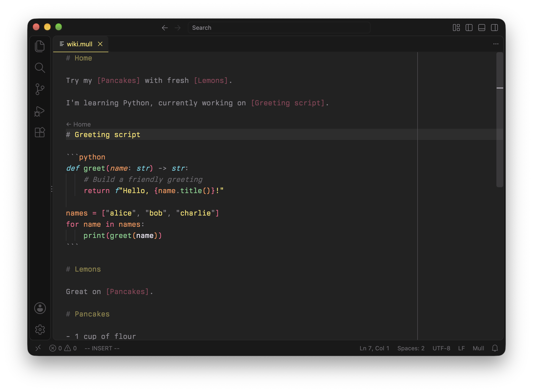The height and width of the screenshot is (392, 533).
Task: Click the red macOS close window button
Action: tap(36, 27)
